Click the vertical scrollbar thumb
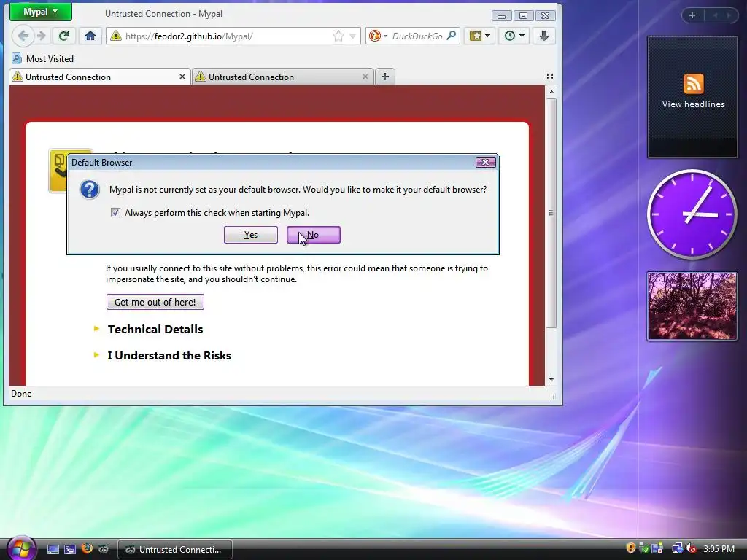747x560 pixels. (x=551, y=213)
